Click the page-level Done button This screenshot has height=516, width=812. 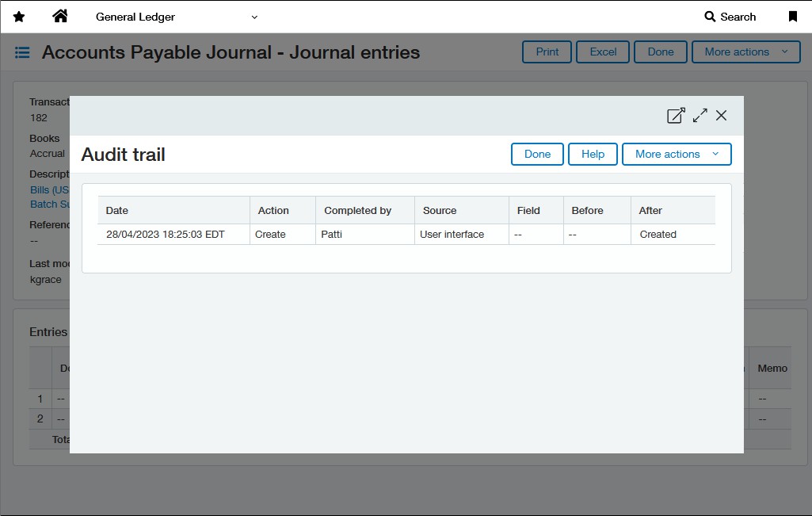(x=661, y=52)
